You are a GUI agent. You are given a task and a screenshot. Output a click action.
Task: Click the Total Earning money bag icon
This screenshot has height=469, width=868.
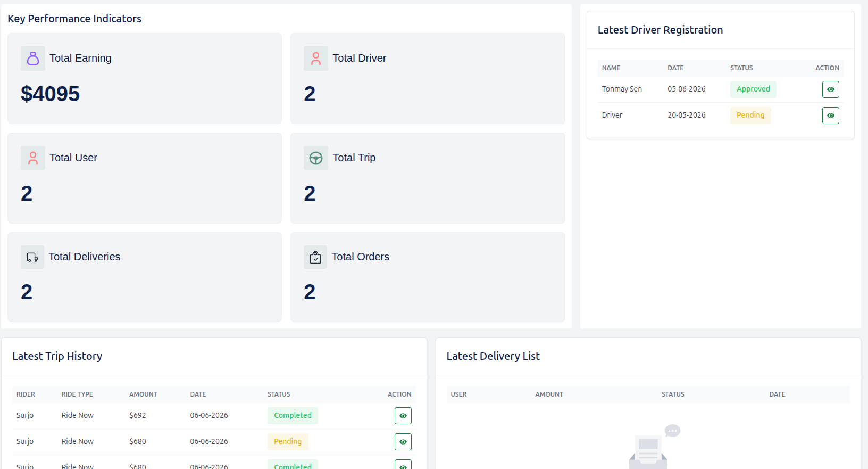click(33, 59)
